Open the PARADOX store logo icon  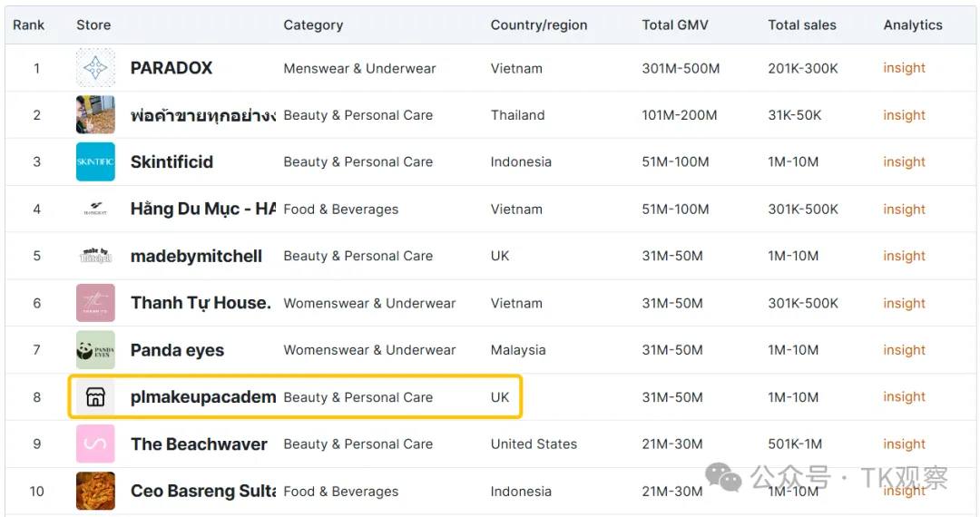[95, 67]
